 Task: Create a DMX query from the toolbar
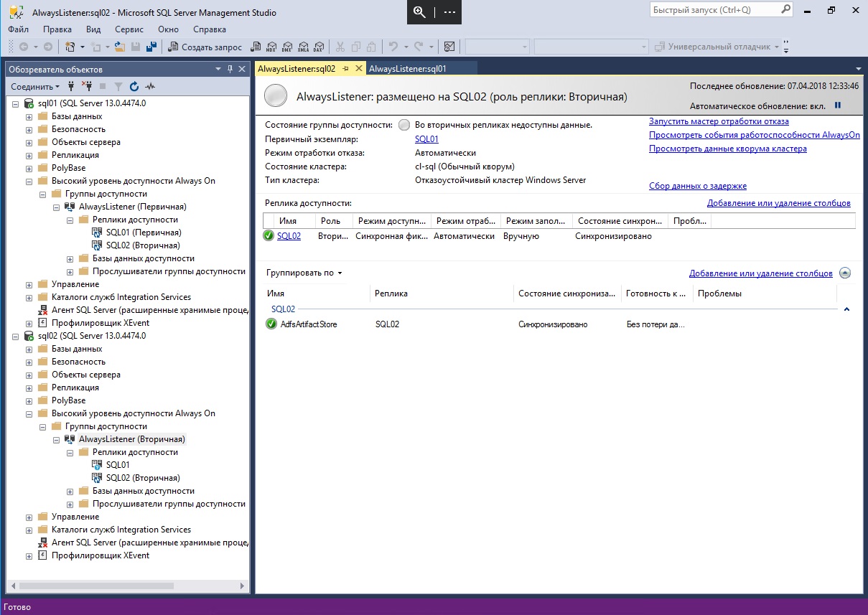point(286,47)
